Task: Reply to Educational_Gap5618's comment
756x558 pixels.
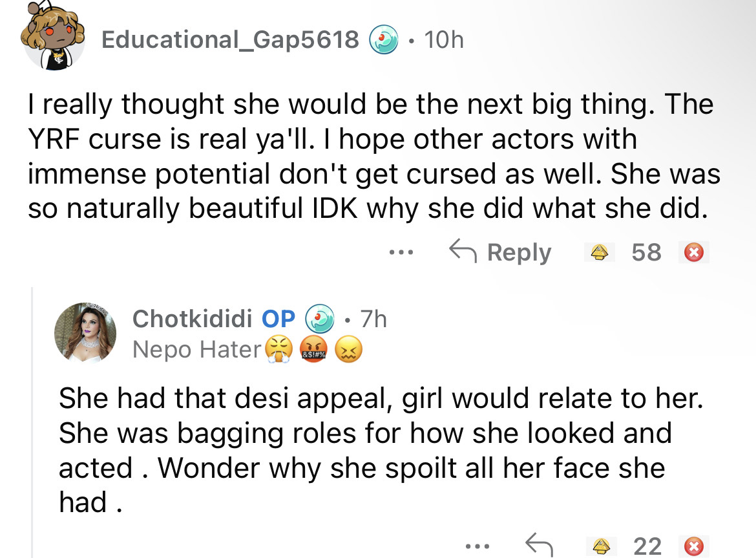Action: (501, 252)
